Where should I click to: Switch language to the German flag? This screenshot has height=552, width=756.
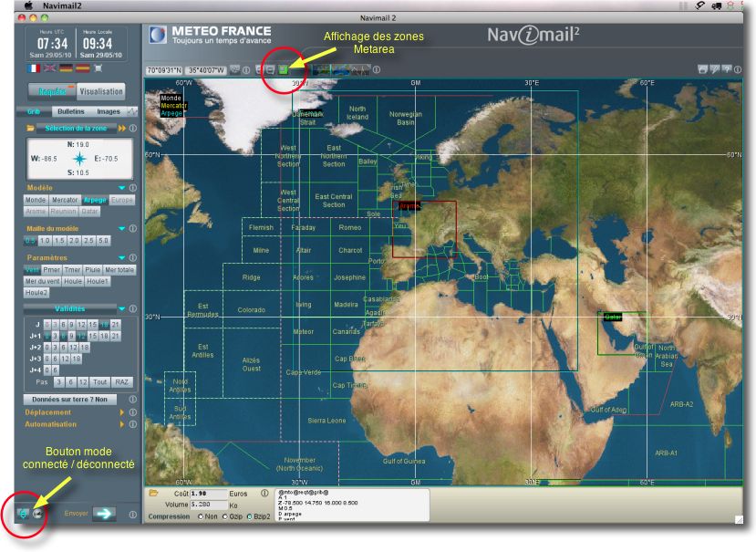(66, 68)
